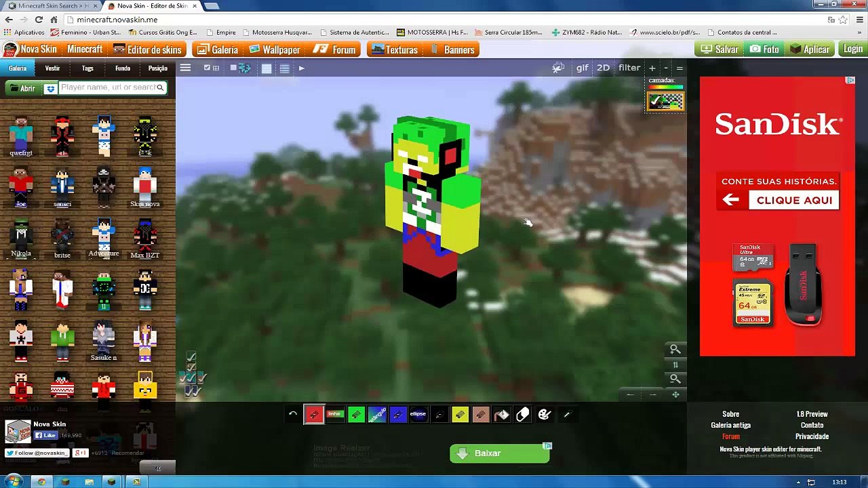Select the blue pencil tool
Viewport: 868px width, 488px height.
pos(398,414)
